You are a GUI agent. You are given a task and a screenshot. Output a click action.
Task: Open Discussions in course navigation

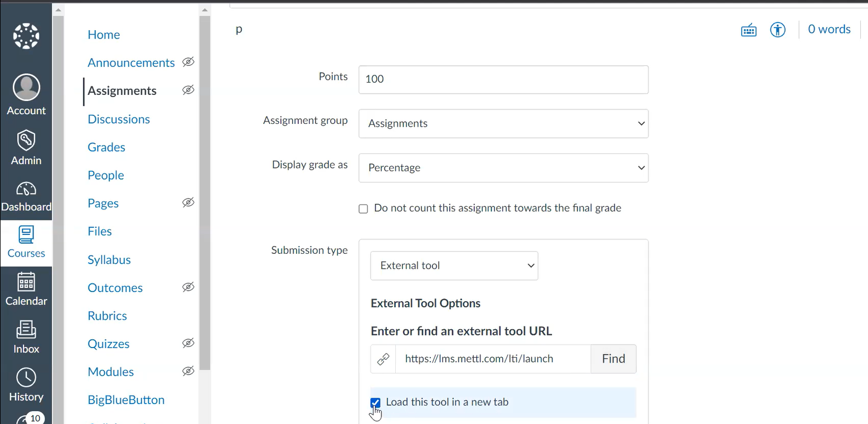pos(119,119)
